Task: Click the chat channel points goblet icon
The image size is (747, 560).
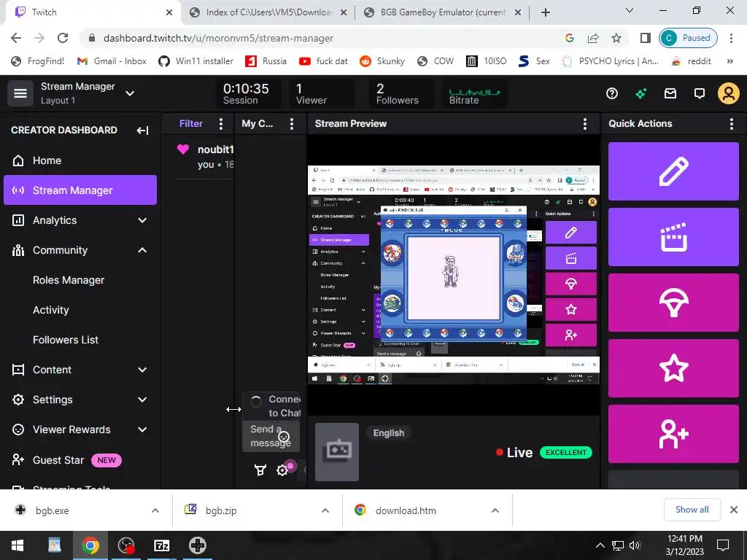Action: (260, 470)
